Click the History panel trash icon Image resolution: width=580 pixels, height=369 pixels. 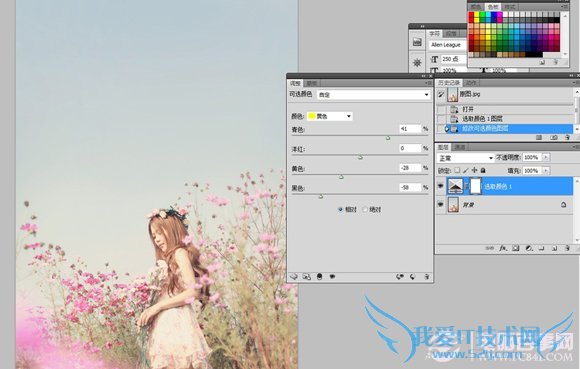click(567, 138)
